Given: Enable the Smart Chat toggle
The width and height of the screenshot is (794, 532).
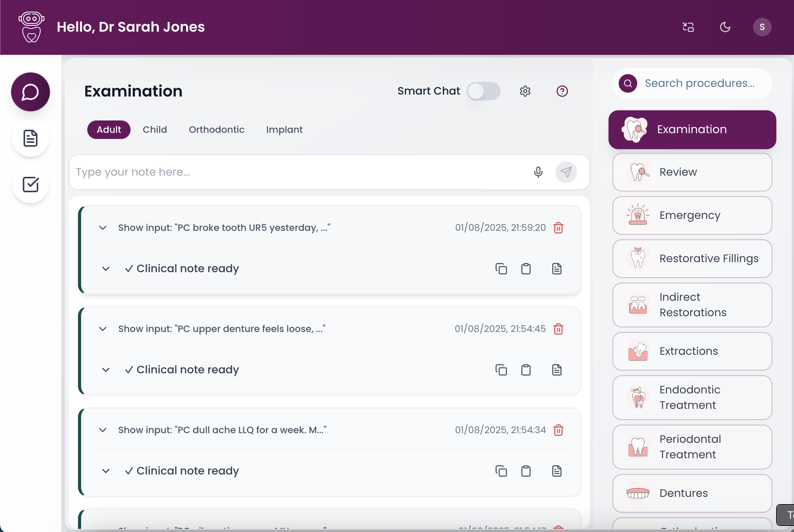Looking at the screenshot, I should pos(484,91).
